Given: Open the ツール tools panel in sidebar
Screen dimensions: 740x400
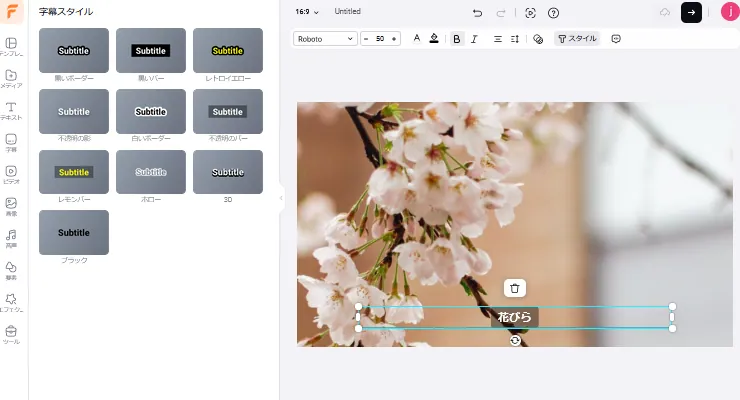Looking at the screenshot, I should coord(11,334).
